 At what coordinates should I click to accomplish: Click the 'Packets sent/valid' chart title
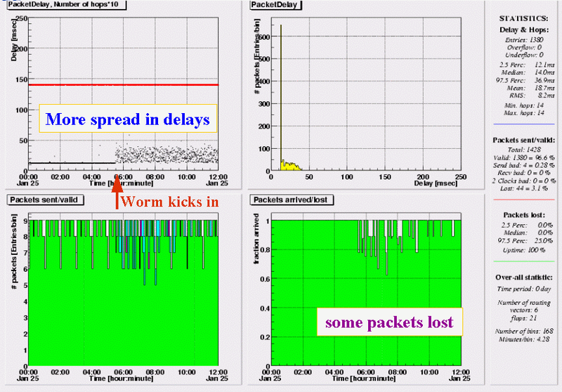46,200
